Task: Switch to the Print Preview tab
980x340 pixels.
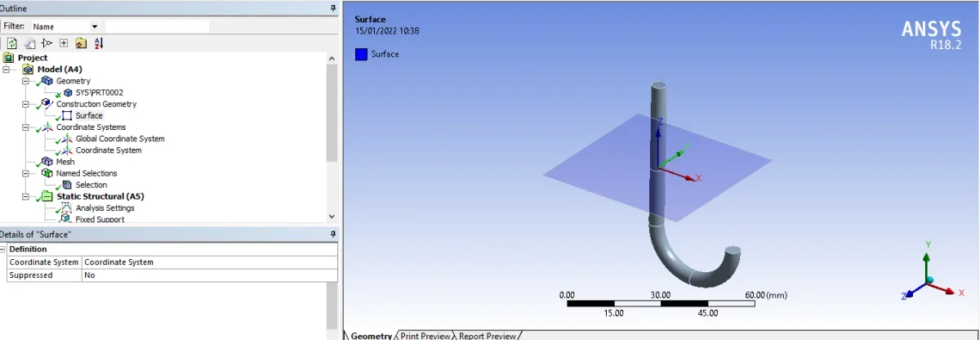Action: pos(424,335)
